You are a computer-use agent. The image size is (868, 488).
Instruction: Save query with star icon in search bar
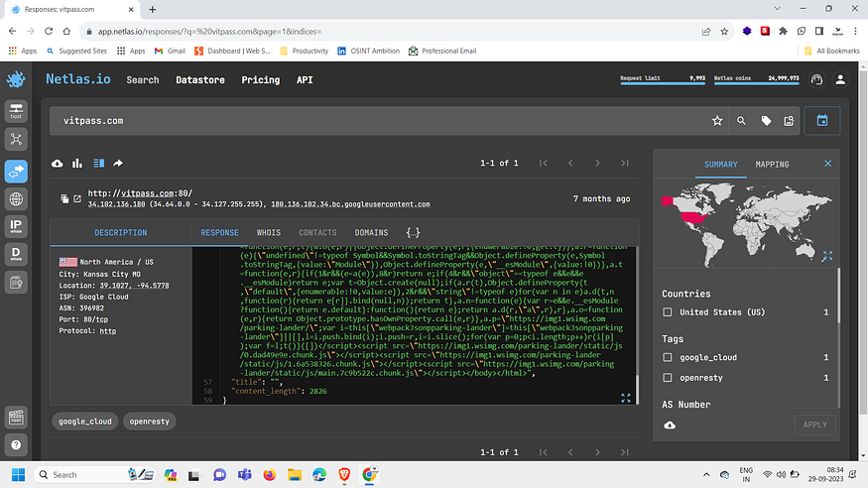[717, 121]
